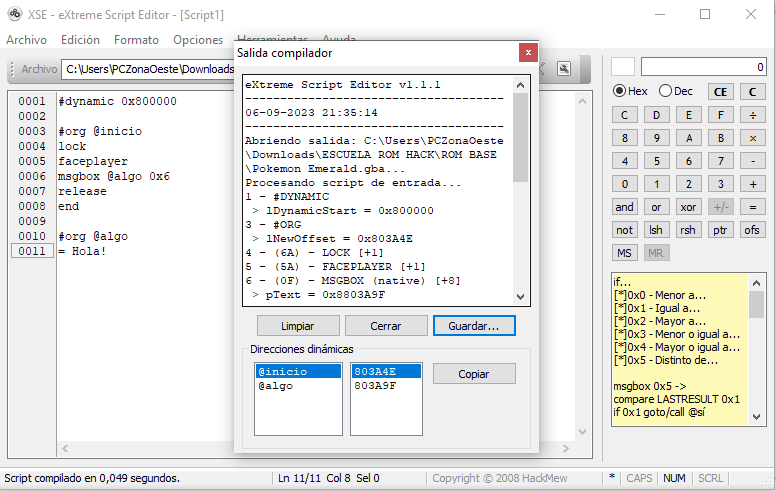Select the Hex radio button
The height and width of the screenshot is (491, 776).
620,91
